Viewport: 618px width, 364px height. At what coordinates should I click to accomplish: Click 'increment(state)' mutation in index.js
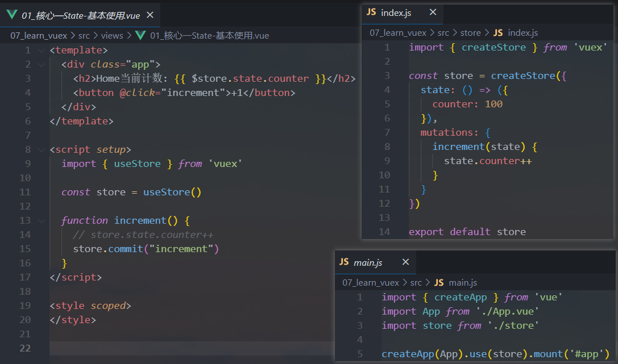click(479, 147)
